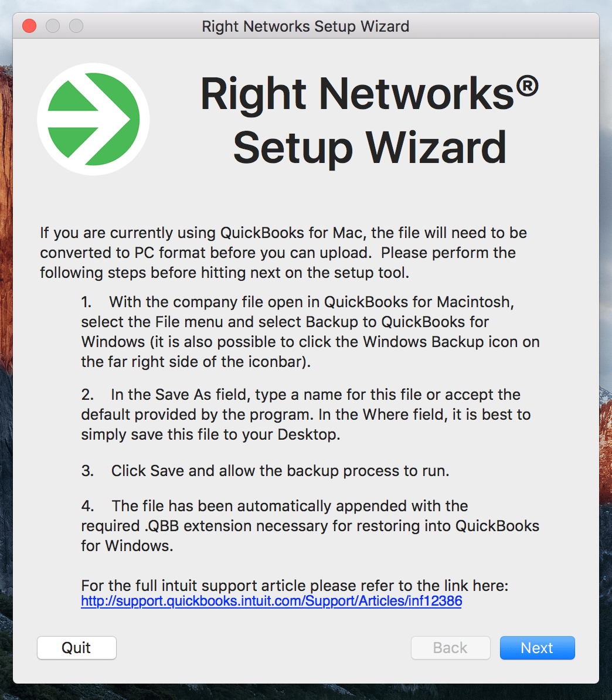Click the Right Networks Setup Wizard title bar
The height and width of the screenshot is (700, 612).
coord(305,26)
